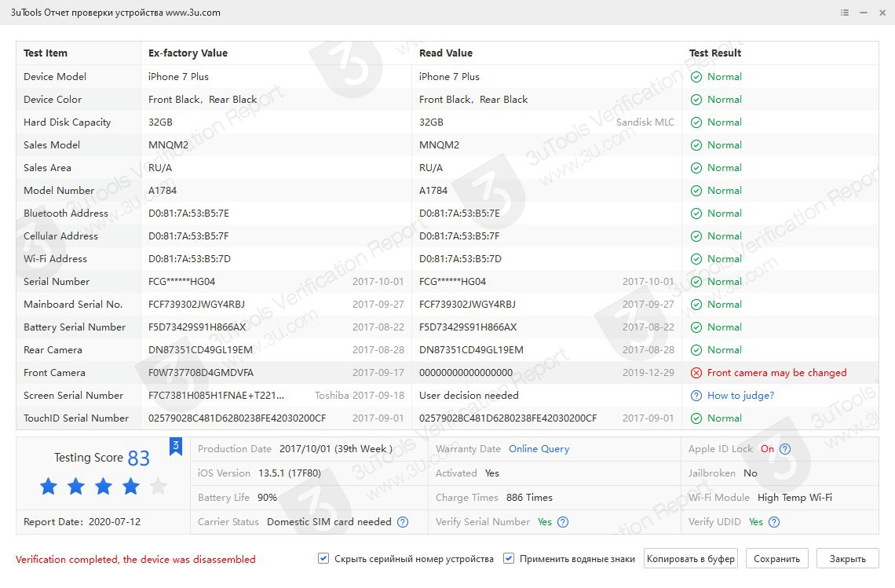Click Front Camera read value of all zeros

pos(466,373)
